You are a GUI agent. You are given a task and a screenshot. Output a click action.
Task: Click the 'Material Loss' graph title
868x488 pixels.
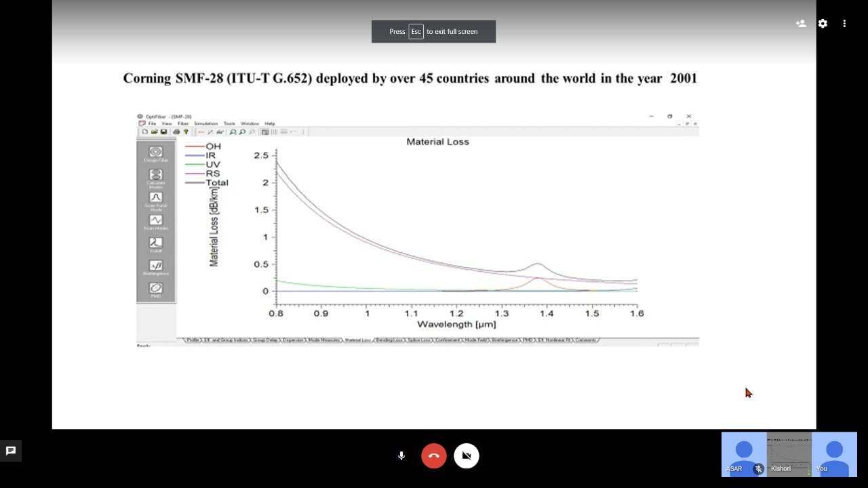[437, 142]
